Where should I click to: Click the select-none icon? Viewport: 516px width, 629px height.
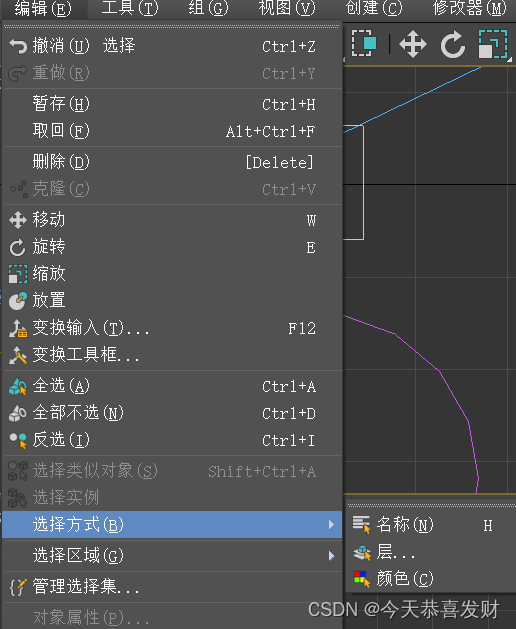pos(18,413)
